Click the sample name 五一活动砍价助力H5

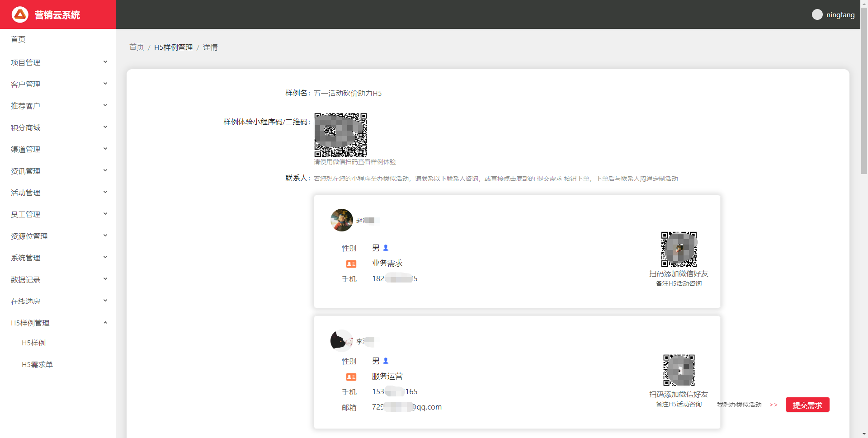(x=348, y=93)
